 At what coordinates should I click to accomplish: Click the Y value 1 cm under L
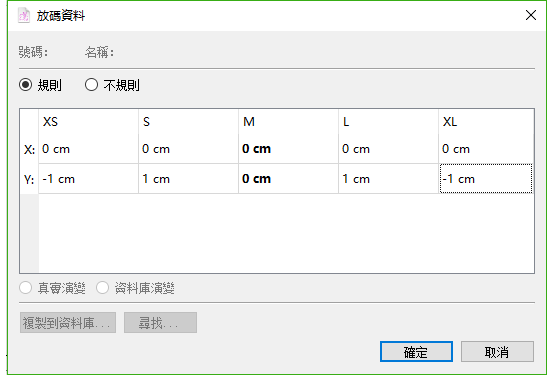[388, 179]
